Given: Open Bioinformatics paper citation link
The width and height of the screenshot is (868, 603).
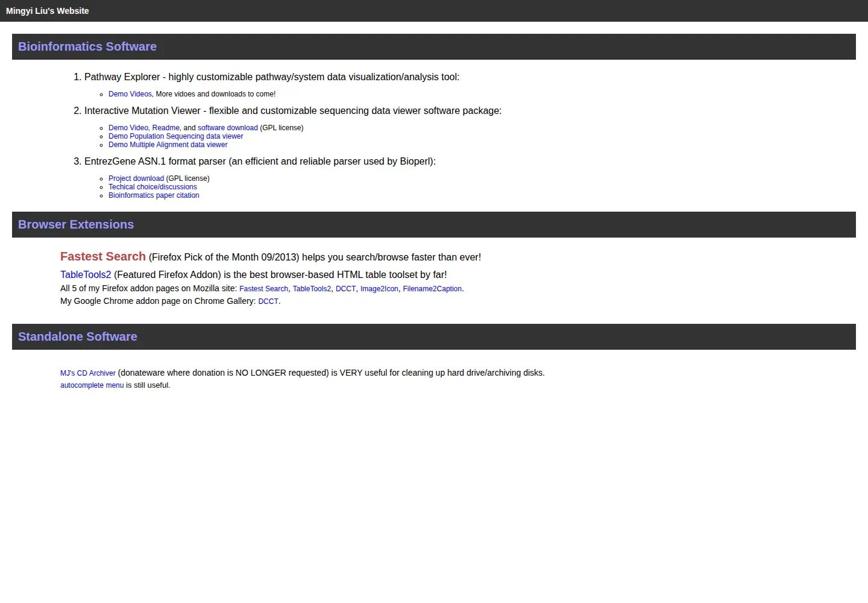Looking at the screenshot, I should point(154,195).
